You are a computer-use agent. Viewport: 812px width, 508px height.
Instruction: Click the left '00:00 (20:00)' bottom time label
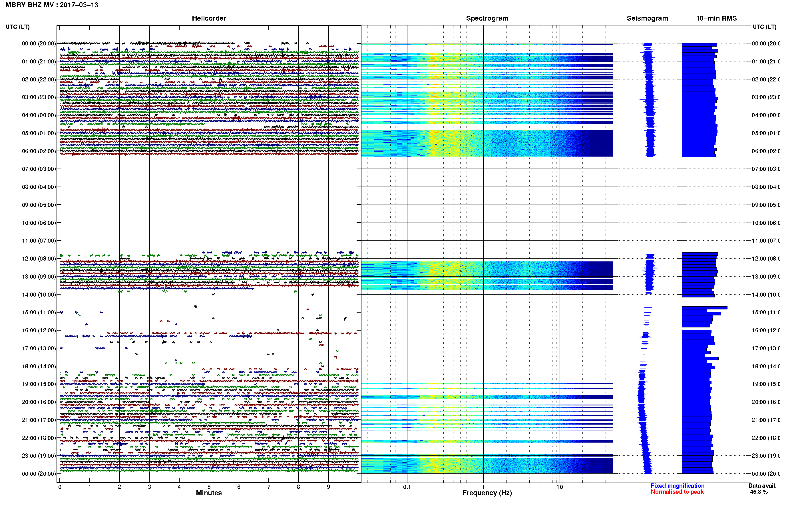pyautogui.click(x=39, y=474)
